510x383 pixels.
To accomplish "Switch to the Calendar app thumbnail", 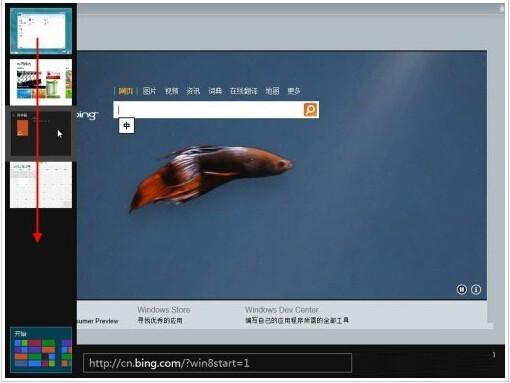I will tap(41, 185).
